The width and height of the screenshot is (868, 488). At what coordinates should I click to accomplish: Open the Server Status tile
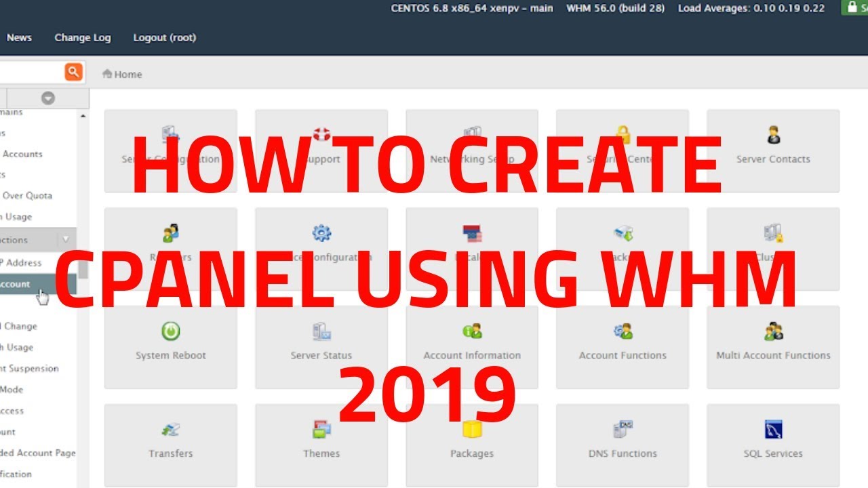321,347
